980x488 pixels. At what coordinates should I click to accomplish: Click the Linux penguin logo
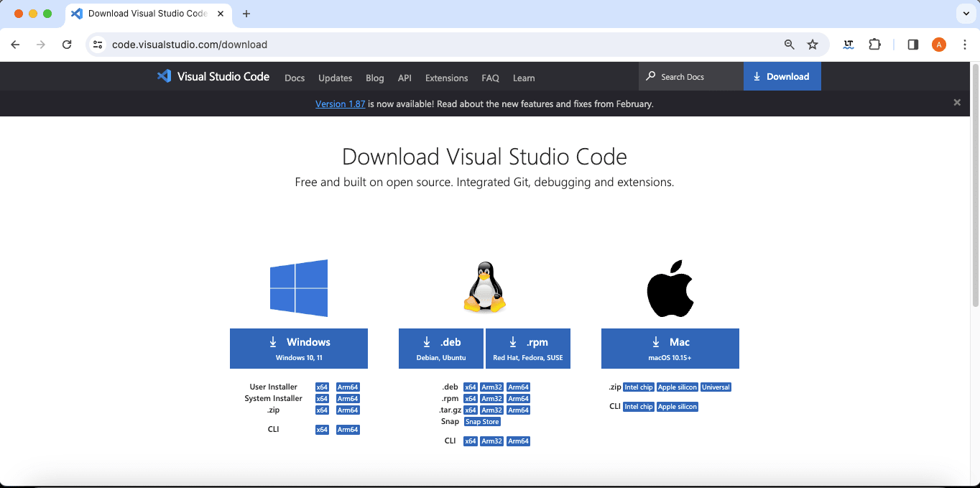[x=484, y=287]
